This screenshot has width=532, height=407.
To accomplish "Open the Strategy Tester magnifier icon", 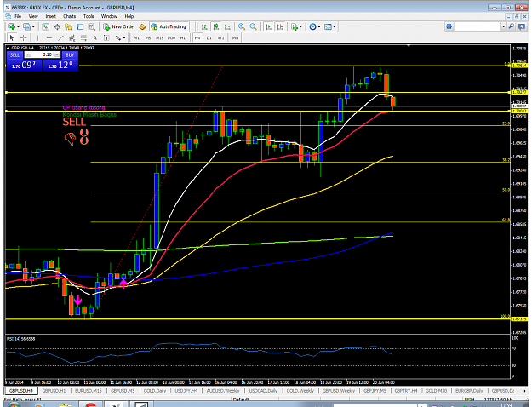I will pos(92,26).
